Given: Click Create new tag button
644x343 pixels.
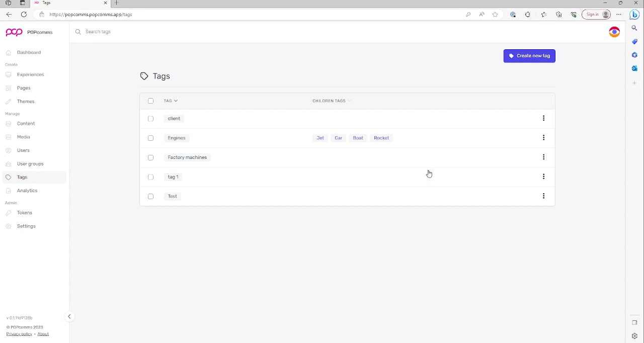Looking at the screenshot, I should pos(529,56).
